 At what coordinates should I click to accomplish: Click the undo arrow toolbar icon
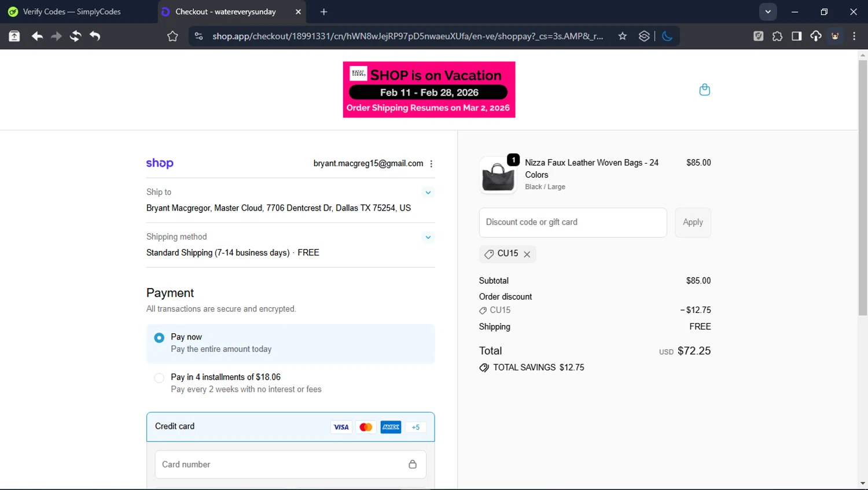95,36
